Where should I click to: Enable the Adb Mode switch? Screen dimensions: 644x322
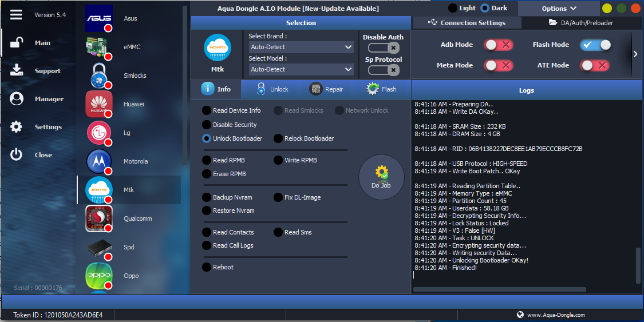[x=498, y=45]
